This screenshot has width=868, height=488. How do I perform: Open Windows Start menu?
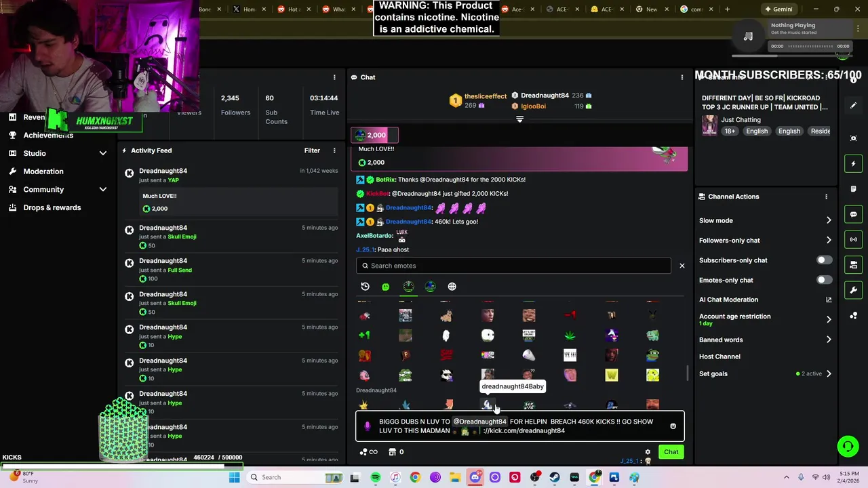[234, 478]
